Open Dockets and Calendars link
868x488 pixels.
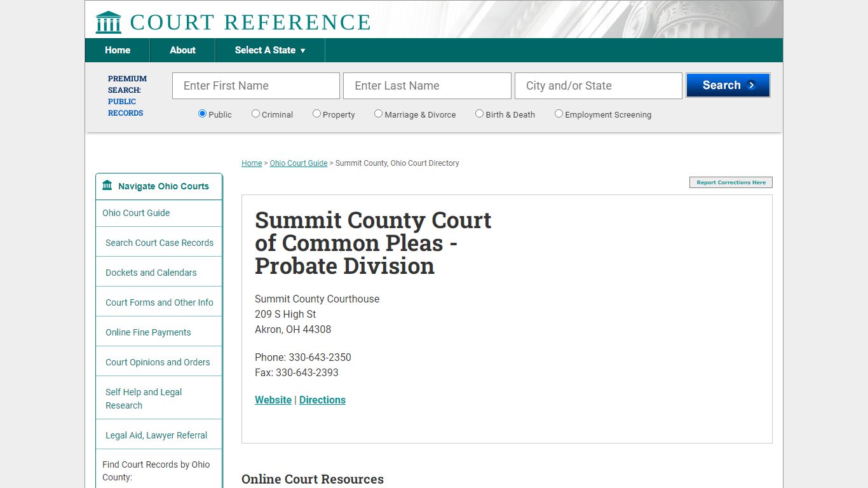151,273
